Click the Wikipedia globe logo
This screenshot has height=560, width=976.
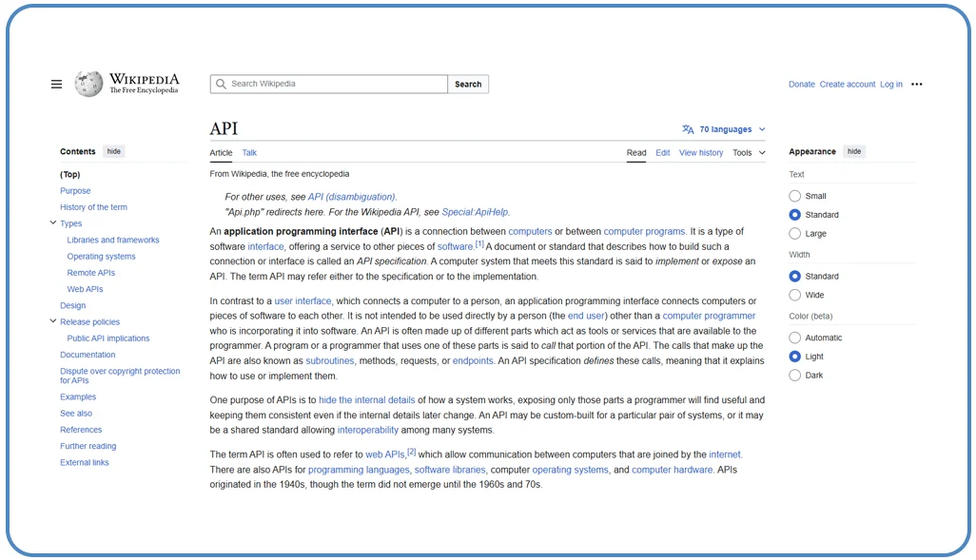tap(88, 84)
